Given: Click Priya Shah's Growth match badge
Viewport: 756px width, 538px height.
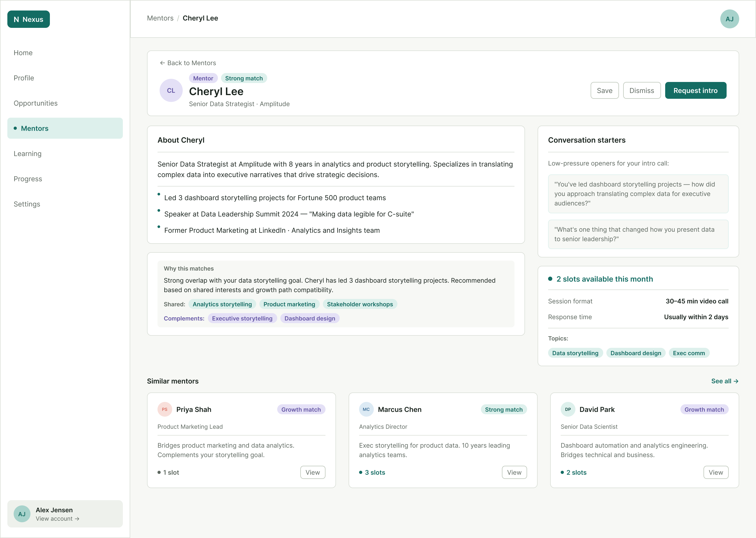Looking at the screenshot, I should tap(301, 410).
